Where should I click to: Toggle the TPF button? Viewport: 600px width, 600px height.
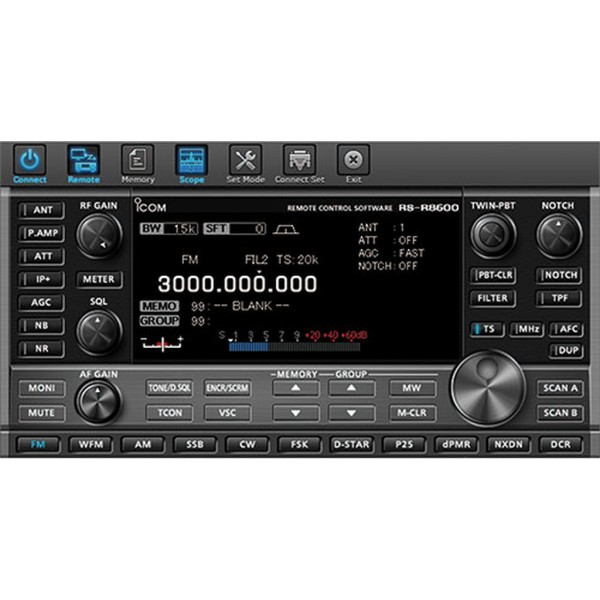pyautogui.click(x=559, y=298)
